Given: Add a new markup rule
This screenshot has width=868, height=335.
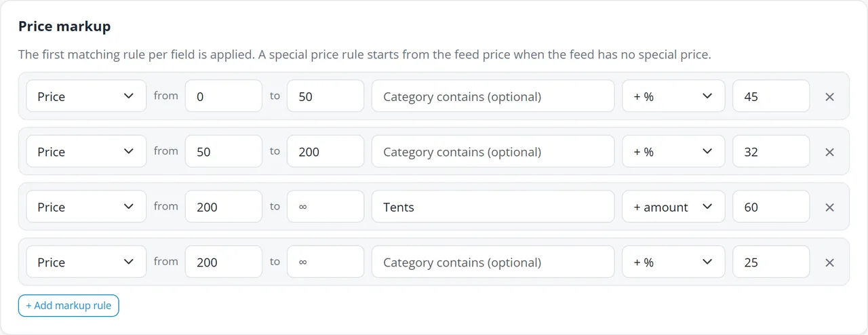Looking at the screenshot, I should pos(69,306).
